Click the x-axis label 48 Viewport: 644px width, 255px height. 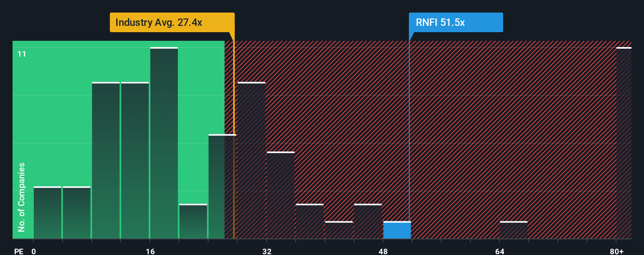click(x=383, y=251)
